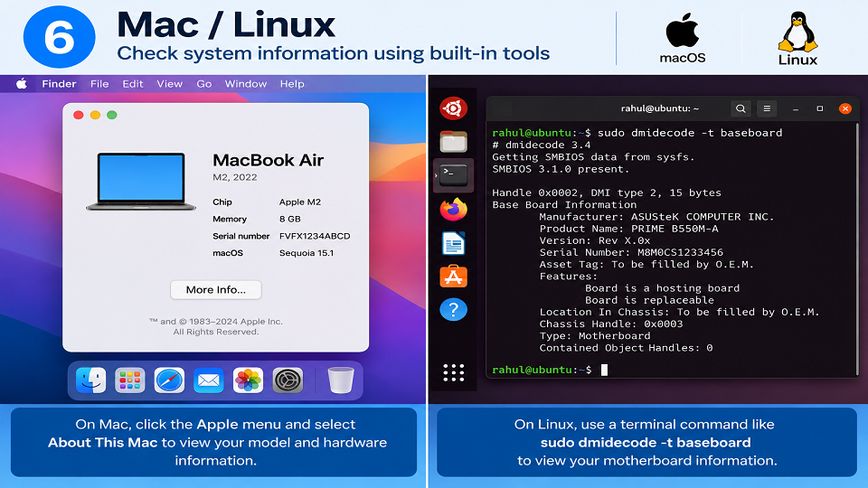Click the Product Name: PRIME B550M-A line
The image size is (868, 488).
[x=629, y=229]
